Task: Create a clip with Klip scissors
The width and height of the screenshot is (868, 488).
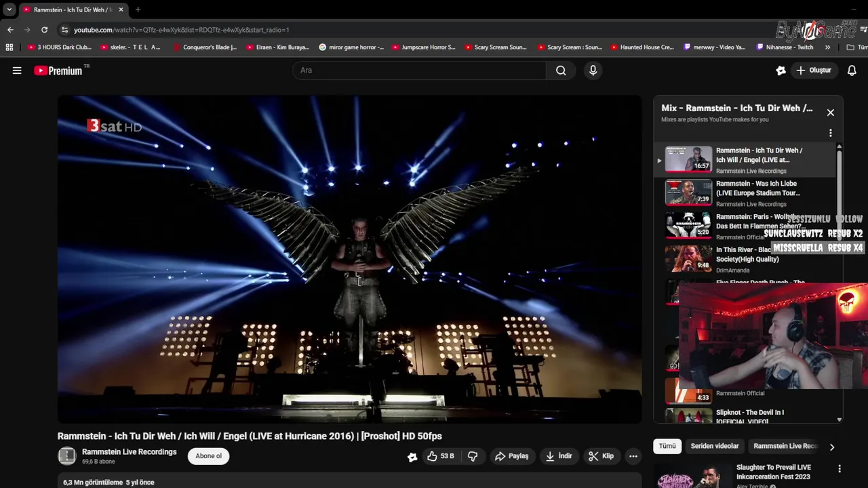Action: (x=601, y=456)
